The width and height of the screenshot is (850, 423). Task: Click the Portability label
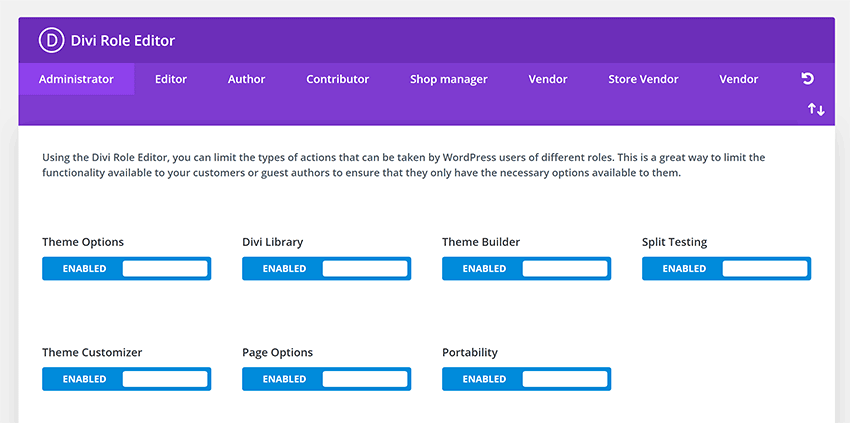(470, 352)
